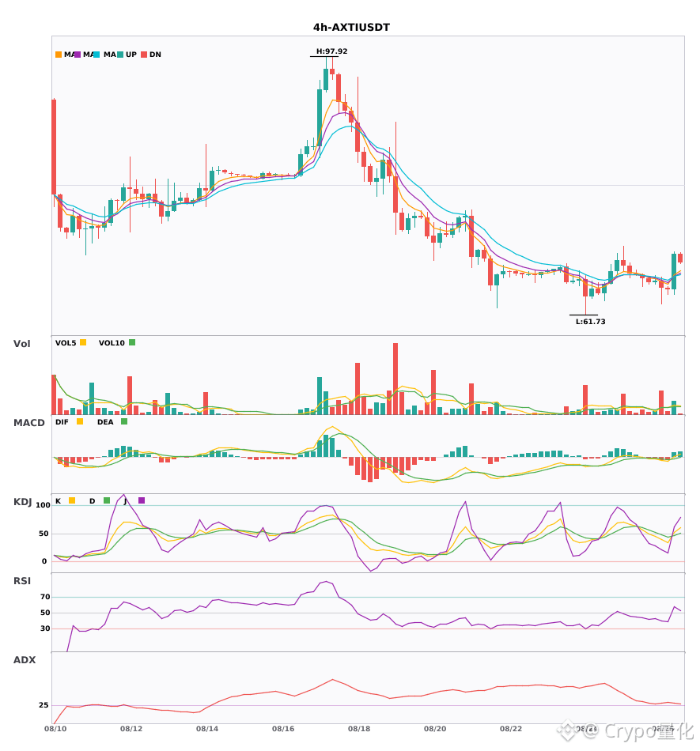Click the 08/16 date label
700x751 pixels.
283,729
